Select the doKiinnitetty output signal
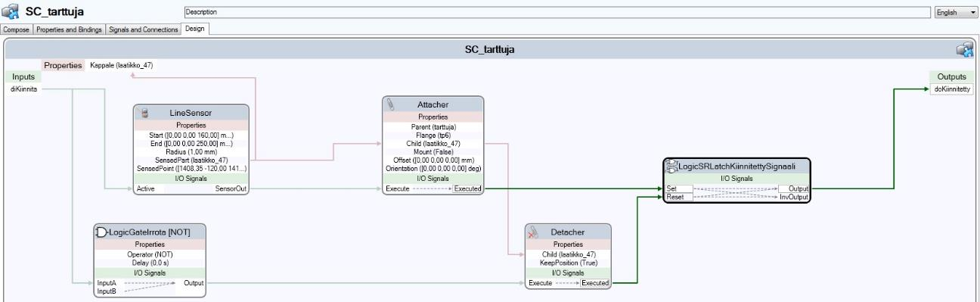The width and height of the screenshot is (980, 302). click(x=952, y=89)
